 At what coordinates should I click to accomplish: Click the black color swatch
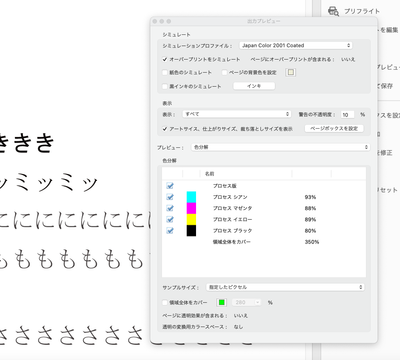pyautogui.click(x=191, y=231)
